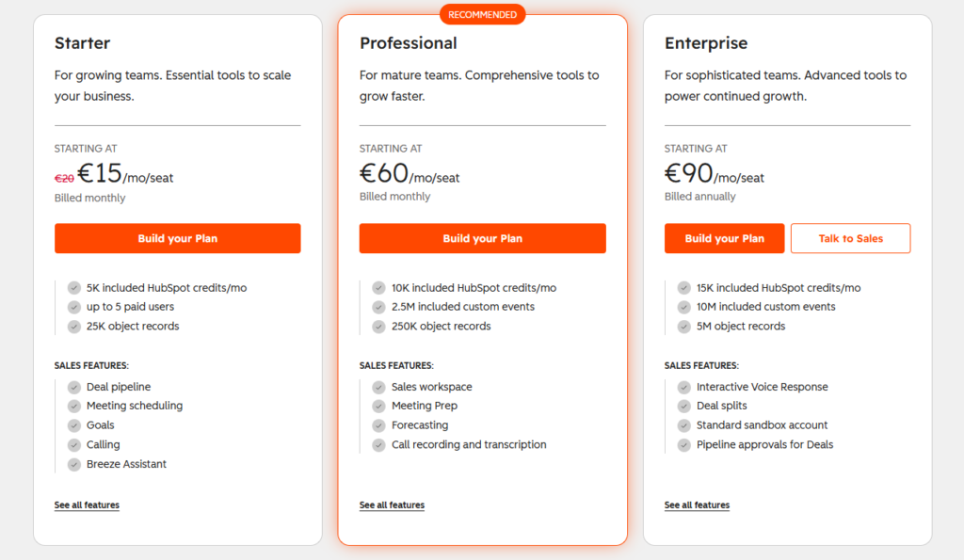Open See all features for Starter
This screenshot has width=964, height=560.
point(87,505)
